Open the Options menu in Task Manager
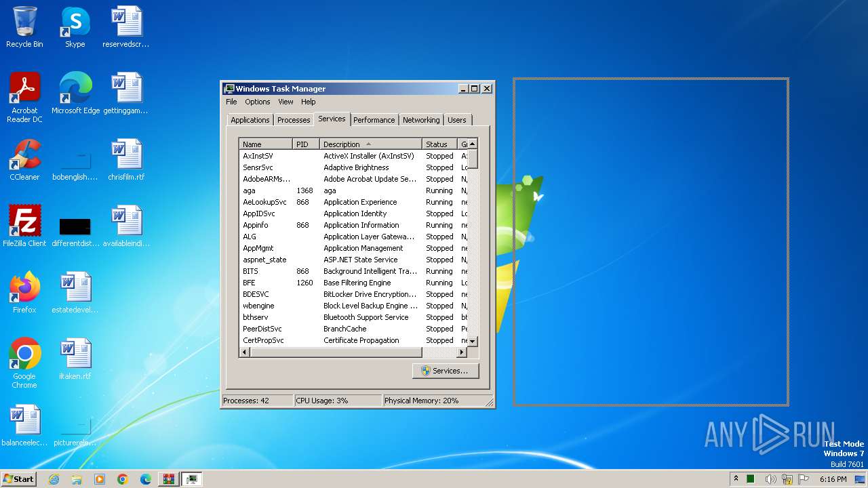 coord(257,102)
